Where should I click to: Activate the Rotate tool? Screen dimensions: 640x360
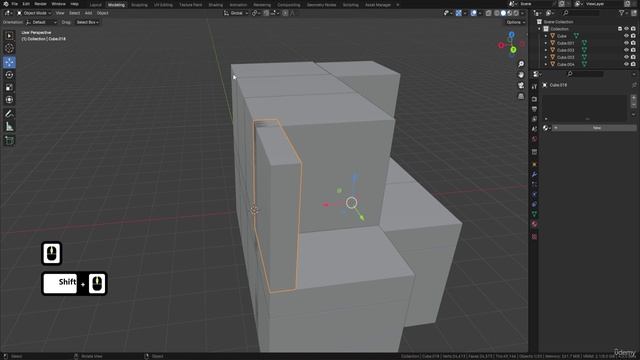point(9,75)
